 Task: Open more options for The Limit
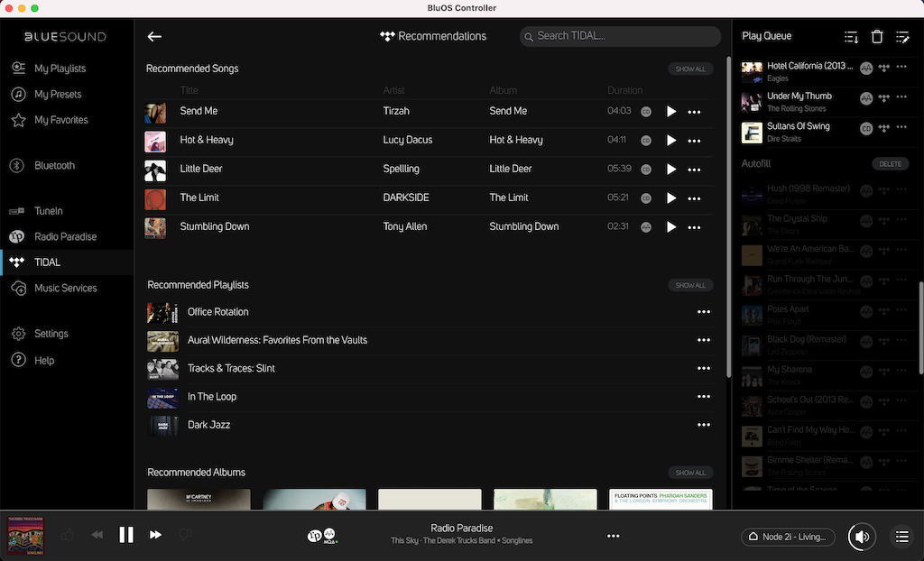click(694, 198)
